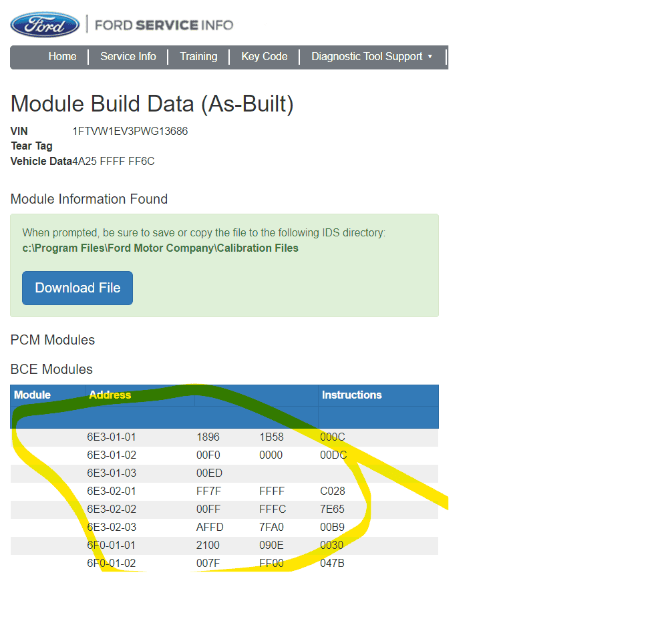Select the 6E3-01-01 address cell

(112, 437)
